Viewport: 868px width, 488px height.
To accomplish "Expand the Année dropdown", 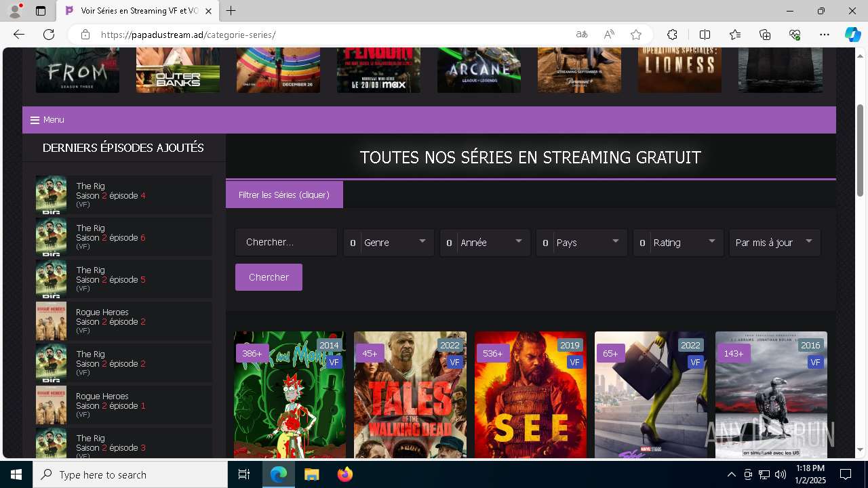I will click(485, 243).
